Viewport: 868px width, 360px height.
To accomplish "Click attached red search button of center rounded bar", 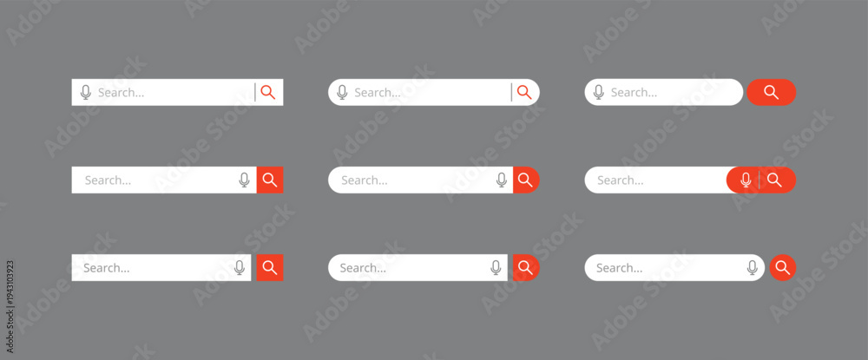I will tap(526, 180).
